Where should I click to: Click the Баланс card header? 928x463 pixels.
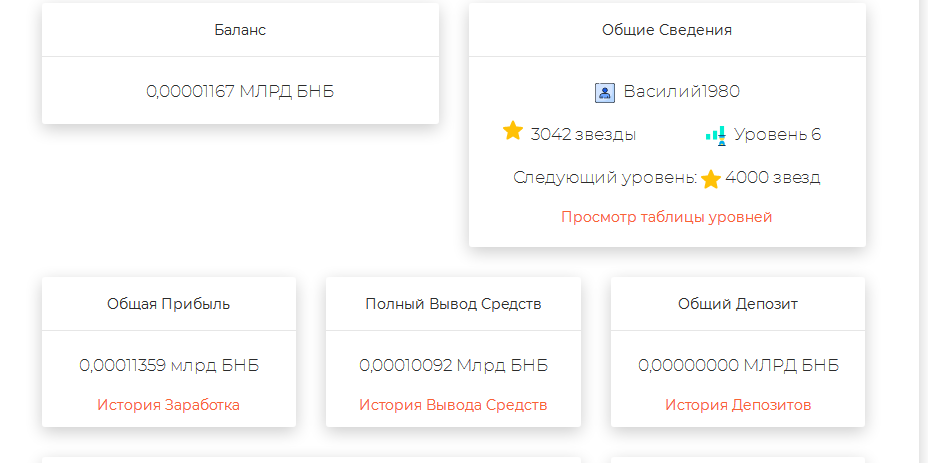click(240, 30)
